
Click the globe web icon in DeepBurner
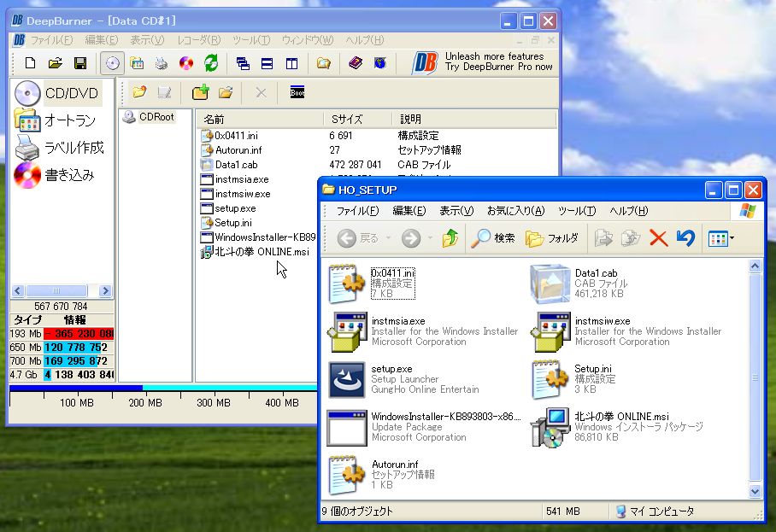[380, 63]
